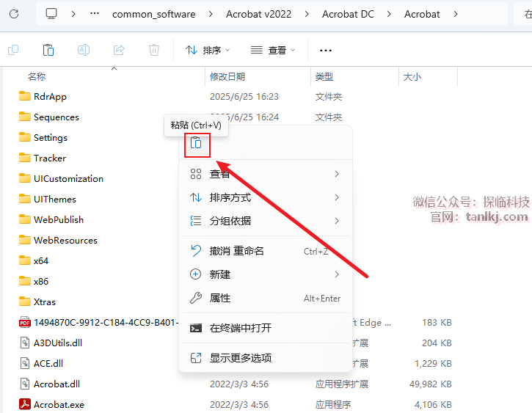Image resolution: width=532 pixels, height=413 pixels.
Task: Click size 49,982 KB of Acrobat.dll
Action: 430,384
